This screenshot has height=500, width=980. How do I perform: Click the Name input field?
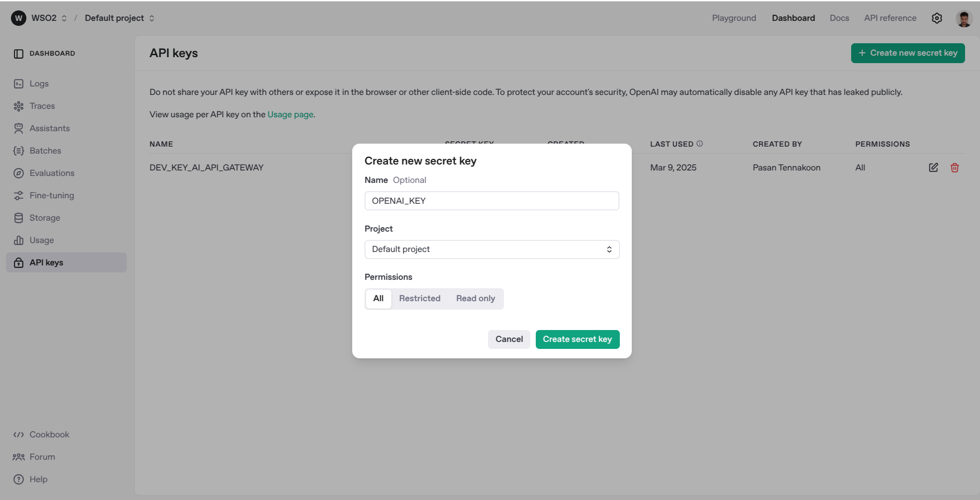[491, 201]
